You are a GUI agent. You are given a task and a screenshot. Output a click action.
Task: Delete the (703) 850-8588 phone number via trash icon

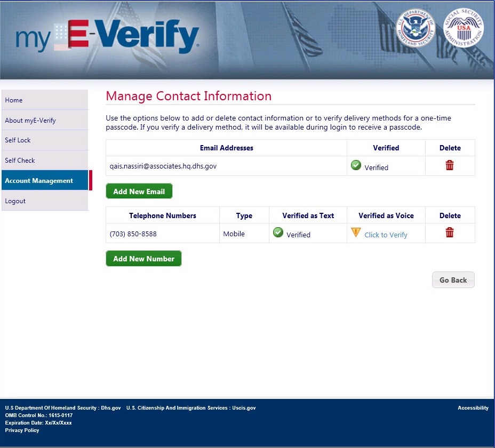click(x=450, y=233)
